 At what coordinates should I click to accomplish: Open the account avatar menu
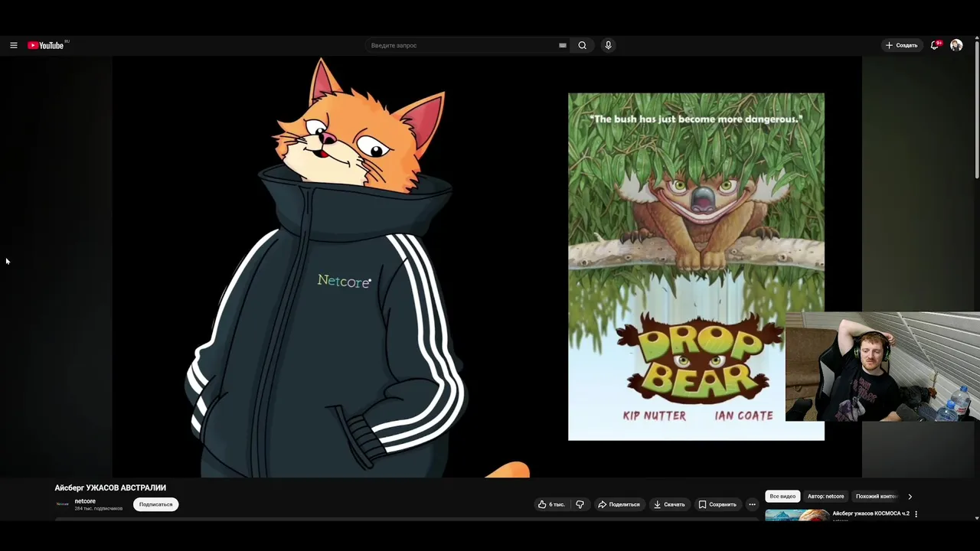(x=956, y=45)
